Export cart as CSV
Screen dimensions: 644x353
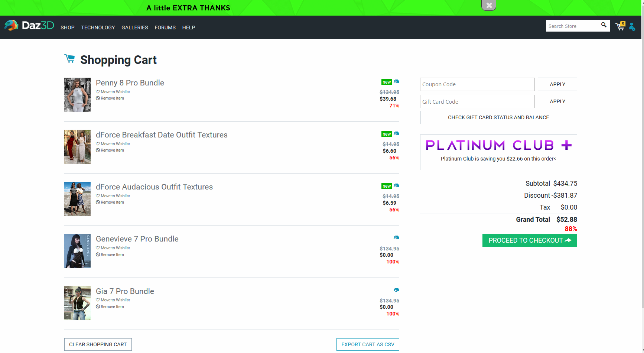click(368, 344)
